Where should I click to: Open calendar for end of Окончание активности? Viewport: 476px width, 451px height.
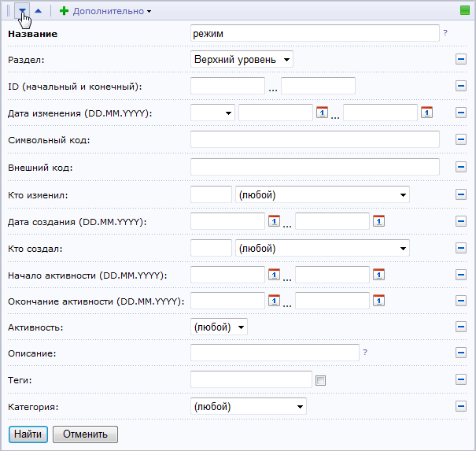click(378, 301)
